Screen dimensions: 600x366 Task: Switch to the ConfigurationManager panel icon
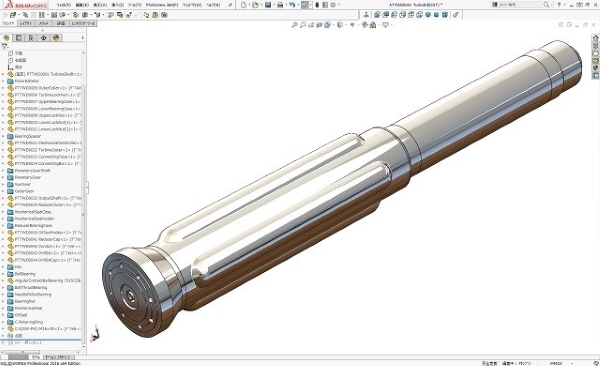(x=31, y=38)
